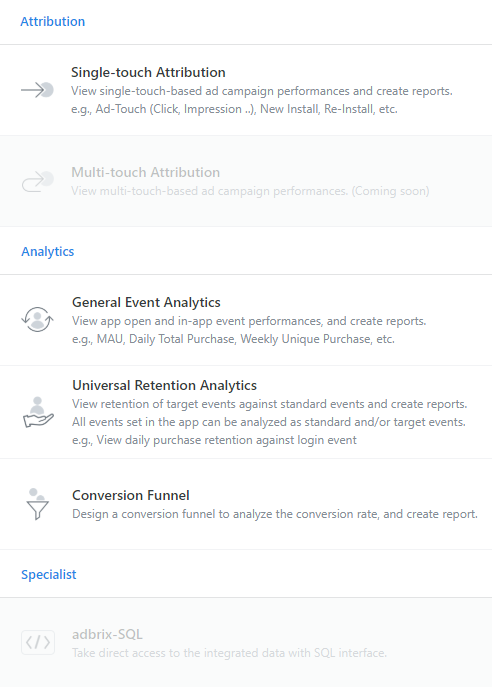Click the Specialist section header
The width and height of the screenshot is (492, 687).
(x=49, y=574)
